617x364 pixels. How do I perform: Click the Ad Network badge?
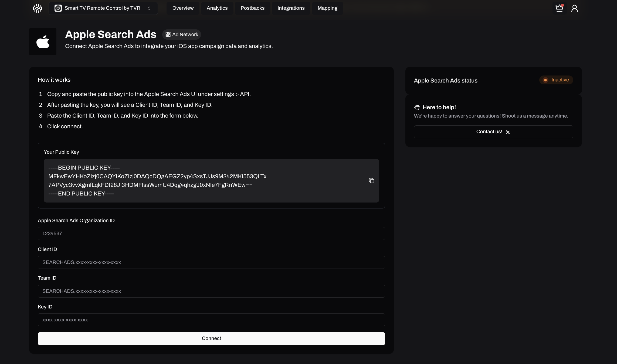coord(182,35)
